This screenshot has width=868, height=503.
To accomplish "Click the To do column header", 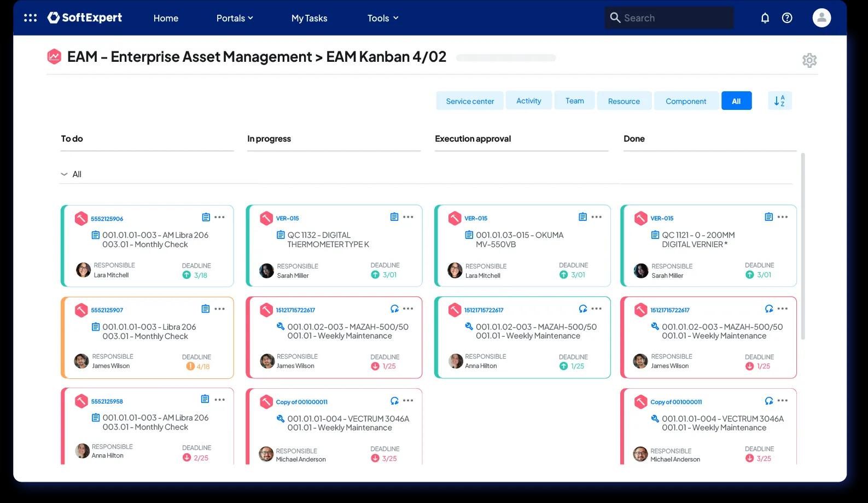I will [72, 139].
